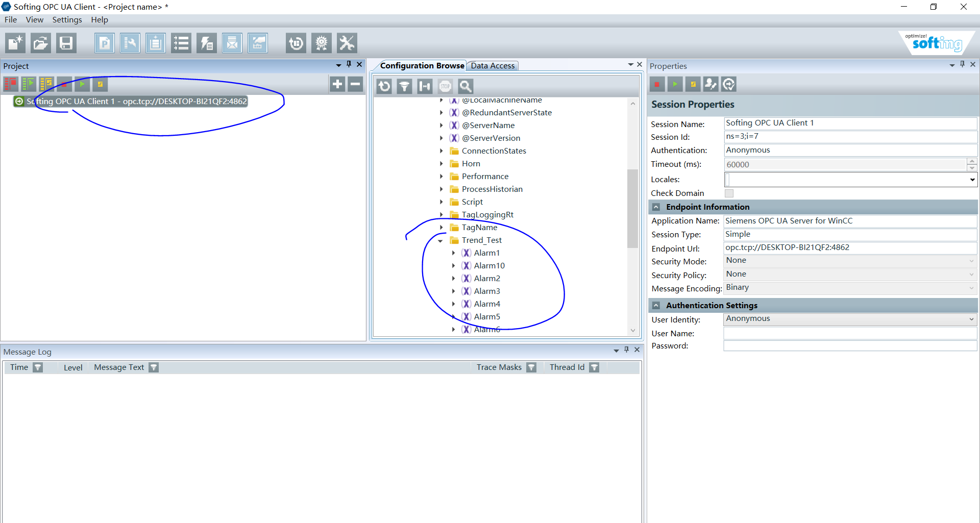
Task: Expand the Alarm1 node
Action: (453, 253)
